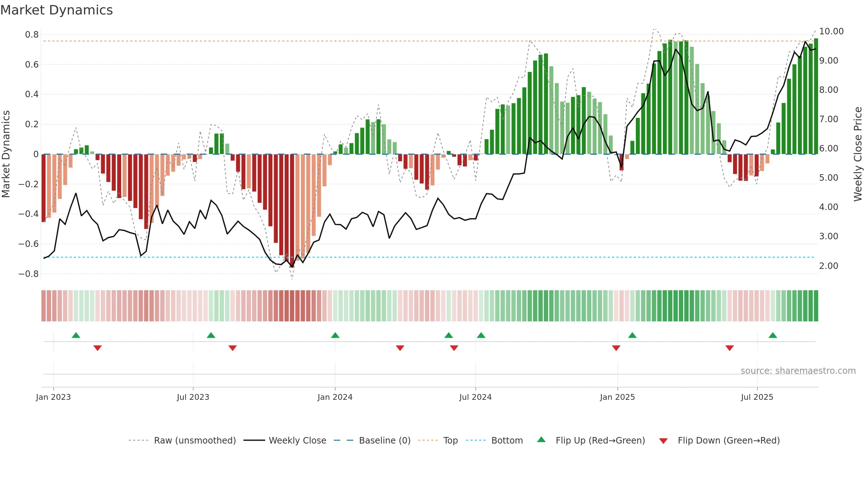Viewport: 868px width, 488px height.
Task: Click the Jan 2023 axis label
Action: tap(54, 397)
